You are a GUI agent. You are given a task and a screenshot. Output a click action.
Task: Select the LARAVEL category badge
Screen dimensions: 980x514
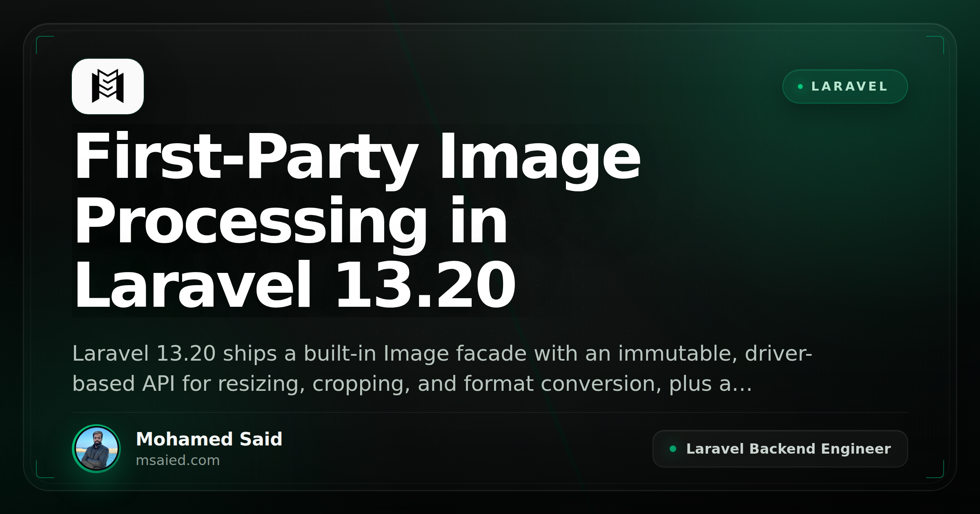click(x=845, y=86)
